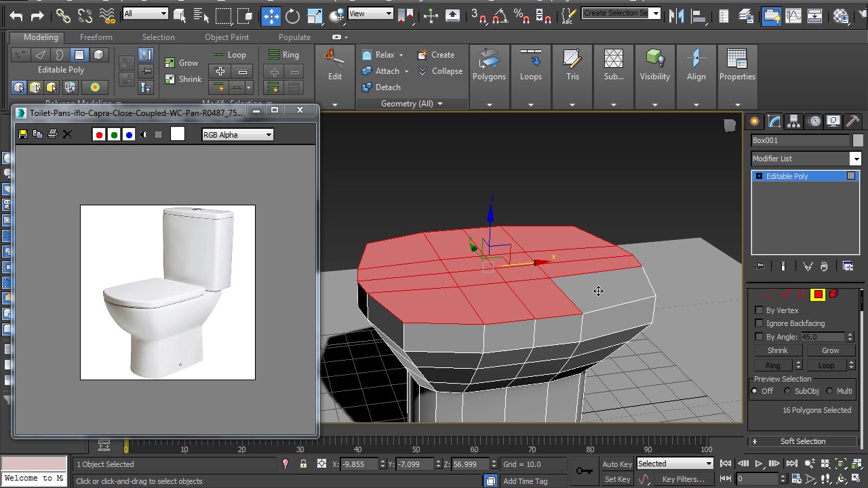Toggle blue channel in image window

(129, 135)
